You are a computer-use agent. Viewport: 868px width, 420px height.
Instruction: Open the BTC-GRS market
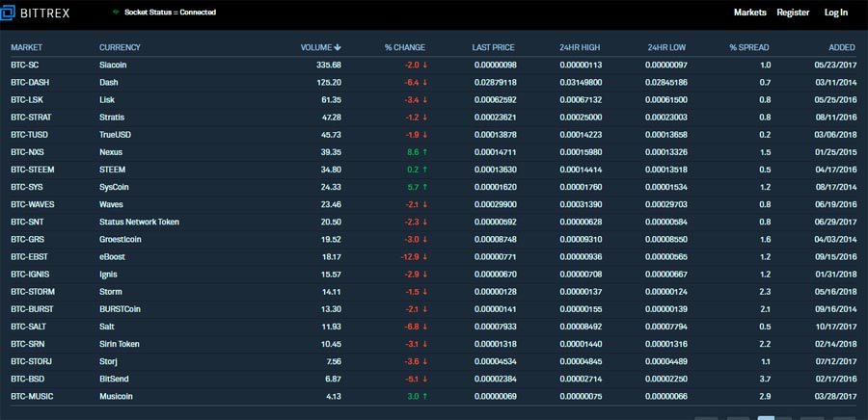coord(28,239)
